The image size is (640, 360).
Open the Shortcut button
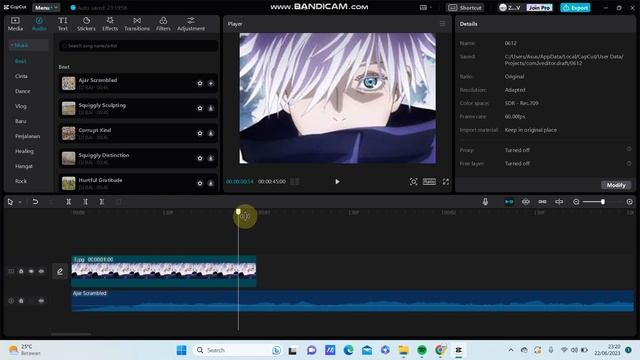(465, 7)
